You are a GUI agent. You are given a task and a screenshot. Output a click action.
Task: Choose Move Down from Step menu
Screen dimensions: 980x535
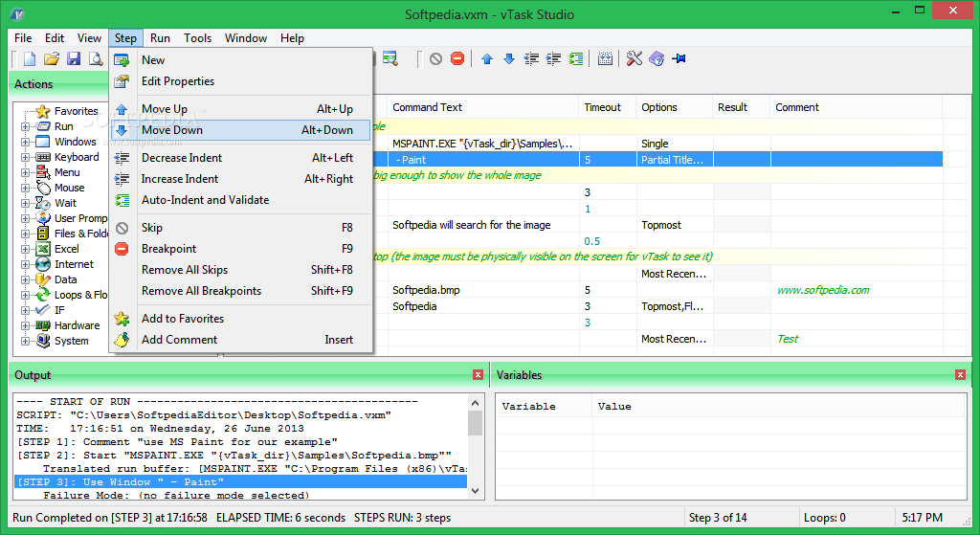pyautogui.click(x=240, y=130)
